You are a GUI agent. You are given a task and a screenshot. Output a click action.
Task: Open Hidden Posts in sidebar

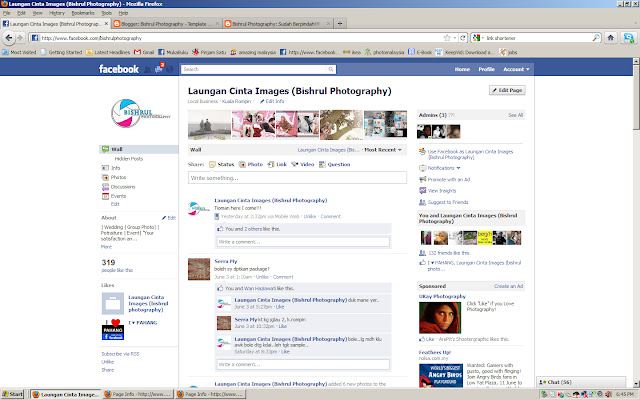point(129,159)
